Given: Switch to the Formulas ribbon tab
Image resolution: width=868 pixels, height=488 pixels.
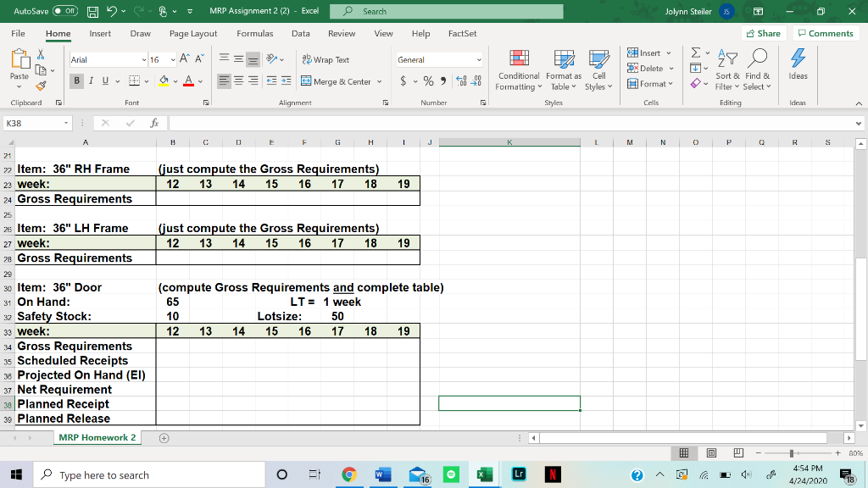Looking at the screenshot, I should tap(255, 34).
